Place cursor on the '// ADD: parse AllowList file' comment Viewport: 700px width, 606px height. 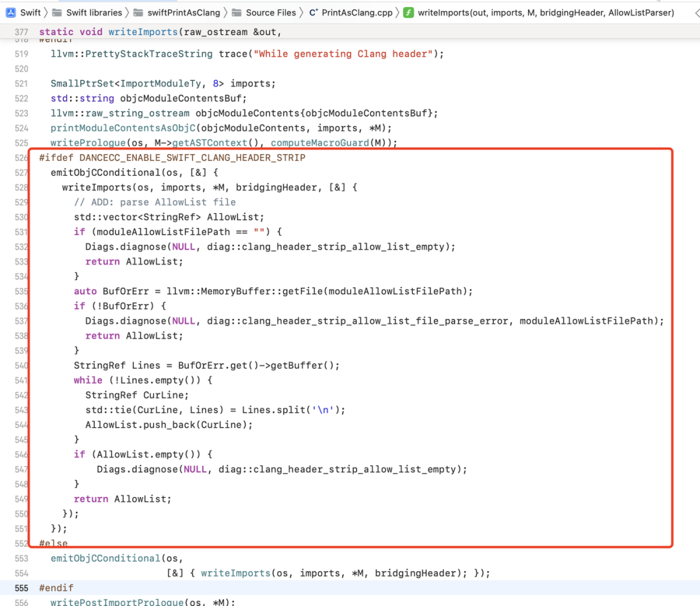154,202
